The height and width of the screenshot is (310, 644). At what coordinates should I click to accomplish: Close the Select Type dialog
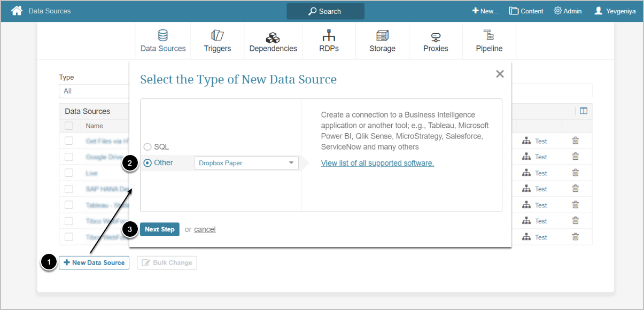tap(500, 74)
